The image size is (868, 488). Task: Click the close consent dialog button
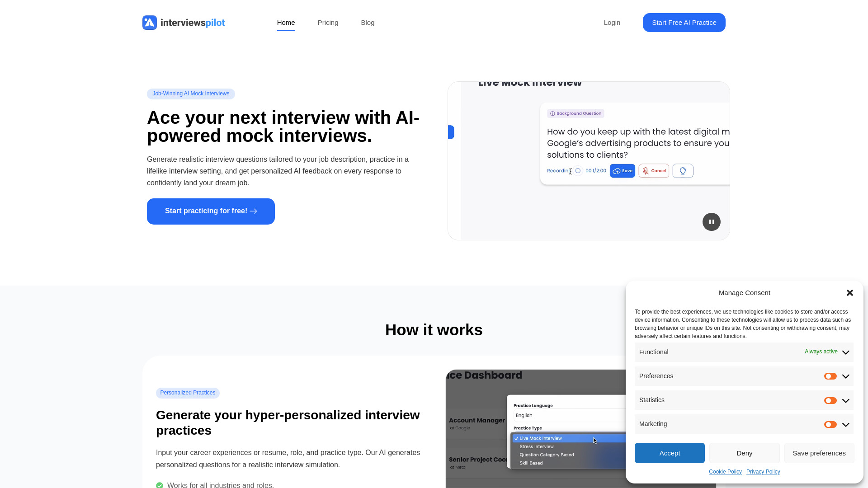850,292
